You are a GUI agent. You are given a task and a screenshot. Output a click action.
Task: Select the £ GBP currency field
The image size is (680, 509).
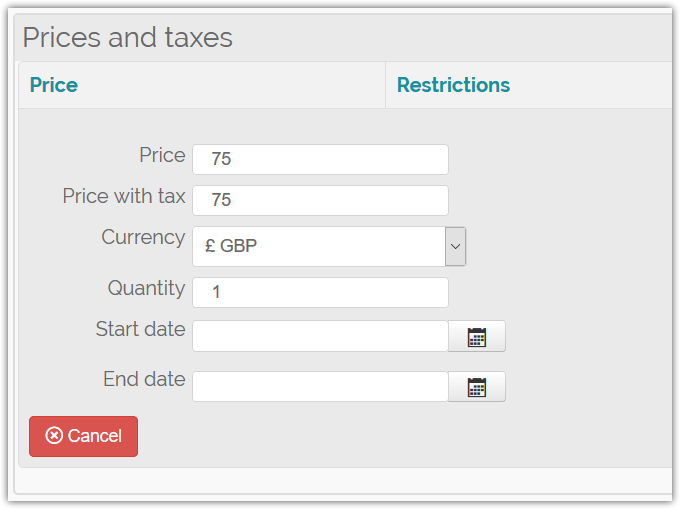318,246
